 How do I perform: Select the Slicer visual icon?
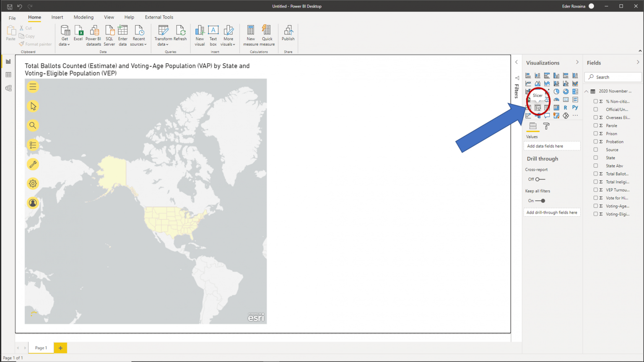coord(538,108)
